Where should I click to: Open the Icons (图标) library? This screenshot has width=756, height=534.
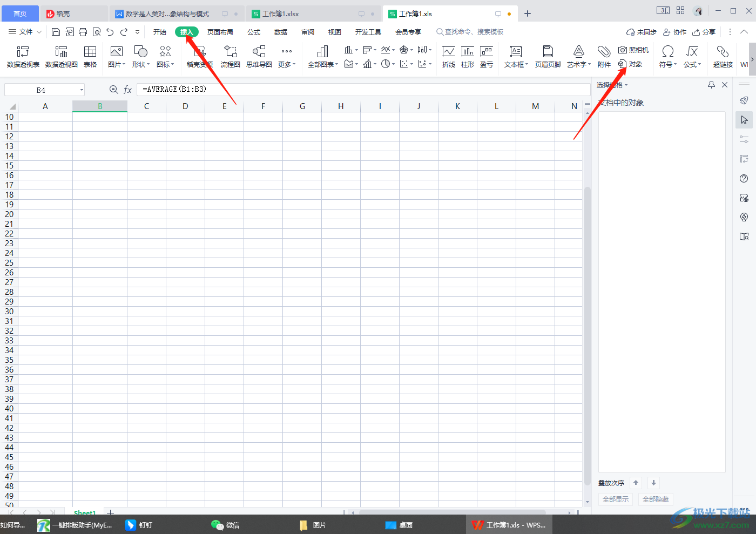coord(165,57)
